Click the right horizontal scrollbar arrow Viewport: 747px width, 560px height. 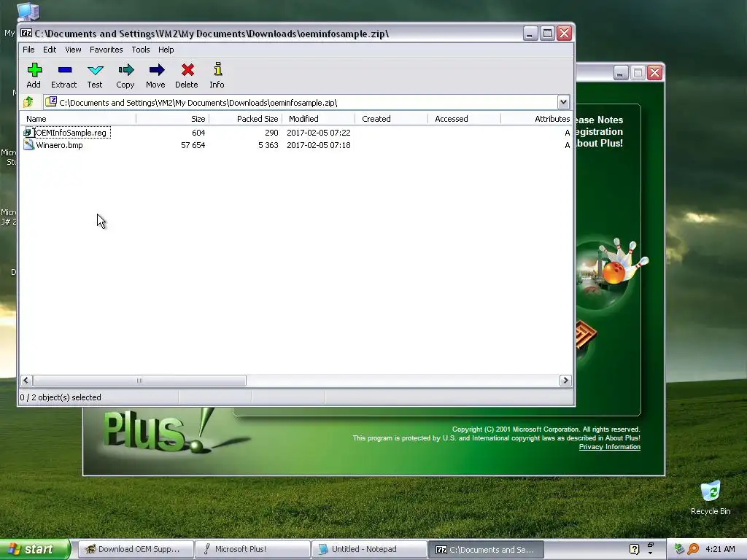565,381
